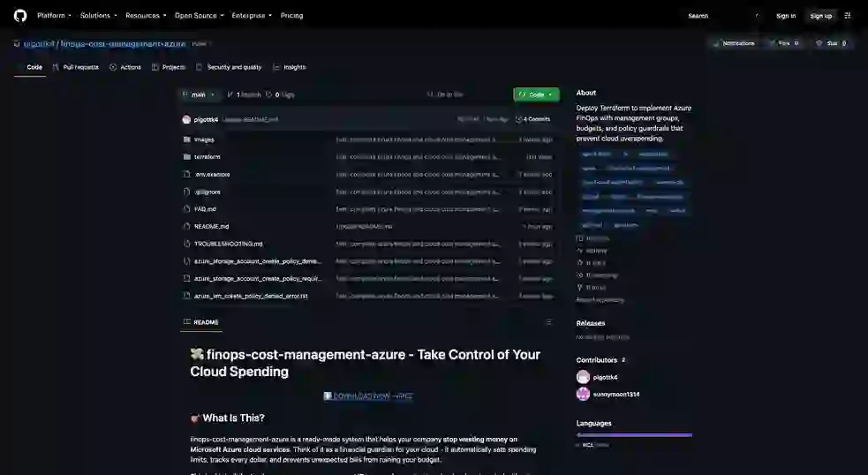The width and height of the screenshot is (868, 475).
Task: Click file icon beside azure_vm_create_policy_denied_error.txt
Action: coord(186,296)
